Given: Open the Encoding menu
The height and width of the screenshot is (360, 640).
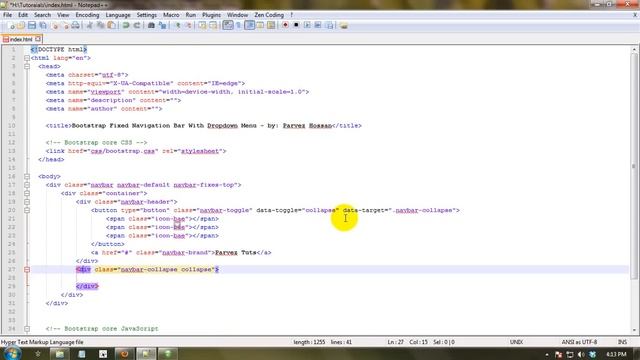Looking at the screenshot, I should pos(87,15).
